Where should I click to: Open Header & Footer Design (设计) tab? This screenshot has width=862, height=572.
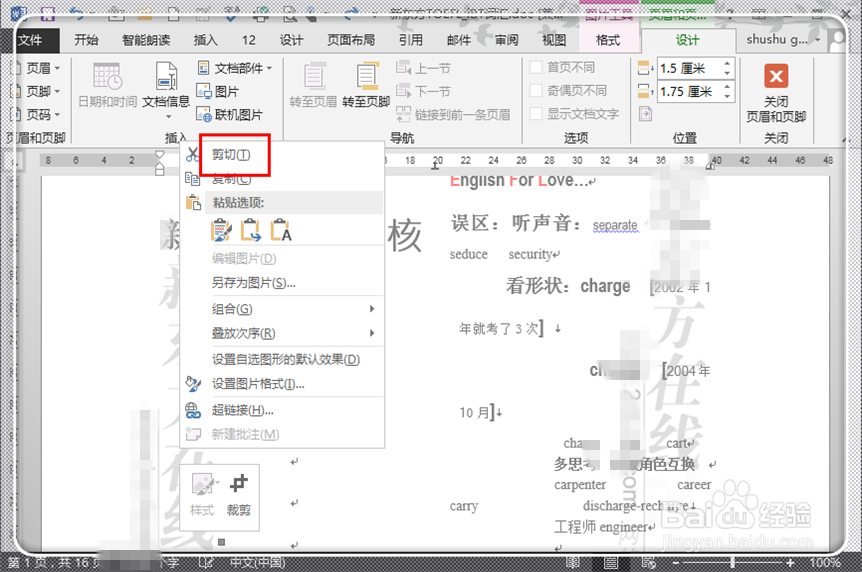click(687, 40)
